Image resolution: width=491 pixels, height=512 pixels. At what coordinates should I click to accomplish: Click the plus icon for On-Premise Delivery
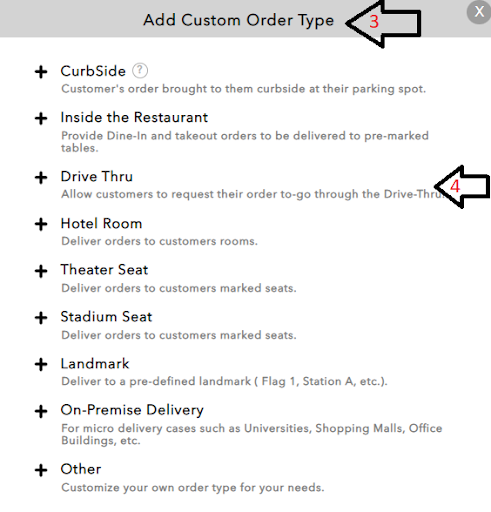(x=41, y=411)
